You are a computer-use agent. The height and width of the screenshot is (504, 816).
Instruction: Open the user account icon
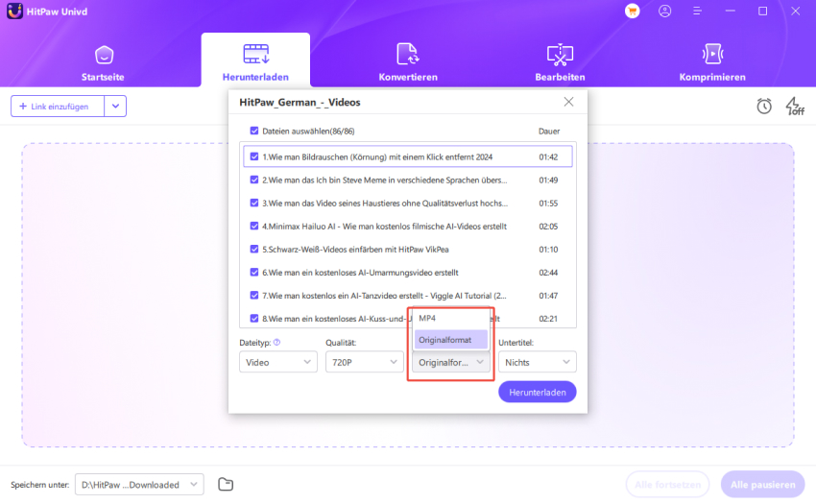tap(664, 11)
